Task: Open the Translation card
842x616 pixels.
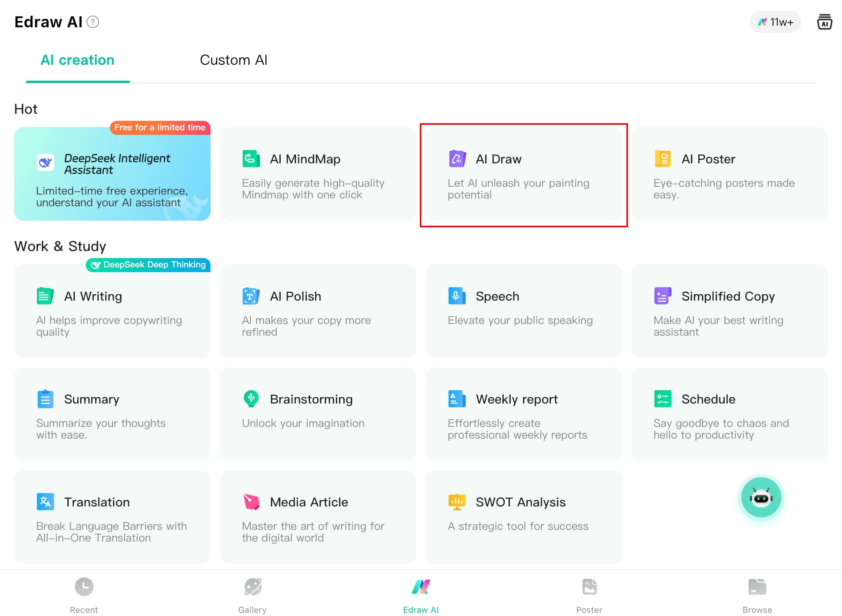Action: pos(112,517)
